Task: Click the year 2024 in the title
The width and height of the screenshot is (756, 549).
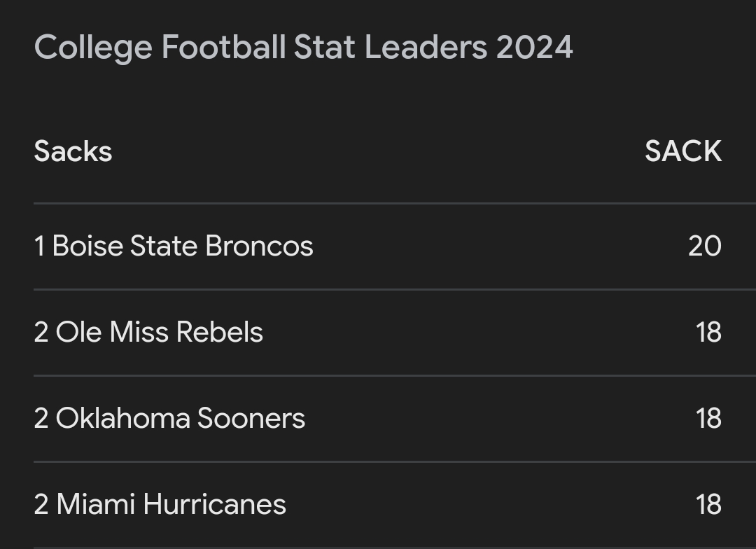Action: (534, 48)
